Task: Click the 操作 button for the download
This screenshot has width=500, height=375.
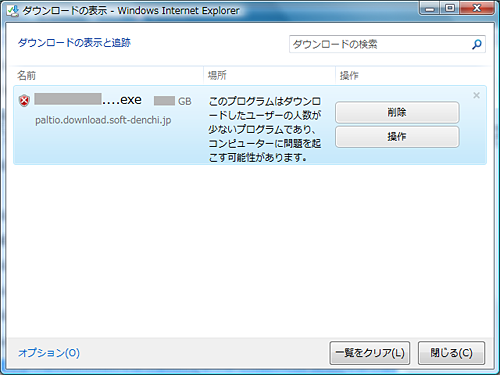Action: click(397, 137)
